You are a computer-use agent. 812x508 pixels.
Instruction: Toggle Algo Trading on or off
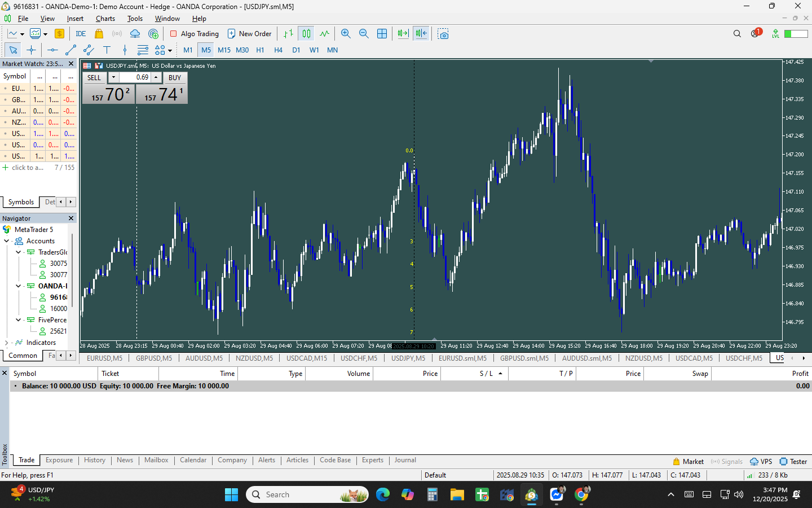pyautogui.click(x=195, y=34)
